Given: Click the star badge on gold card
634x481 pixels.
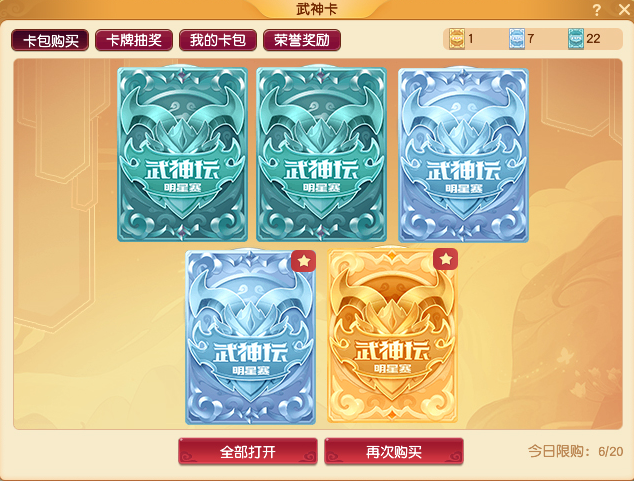Looking at the screenshot, I should click(x=446, y=259).
